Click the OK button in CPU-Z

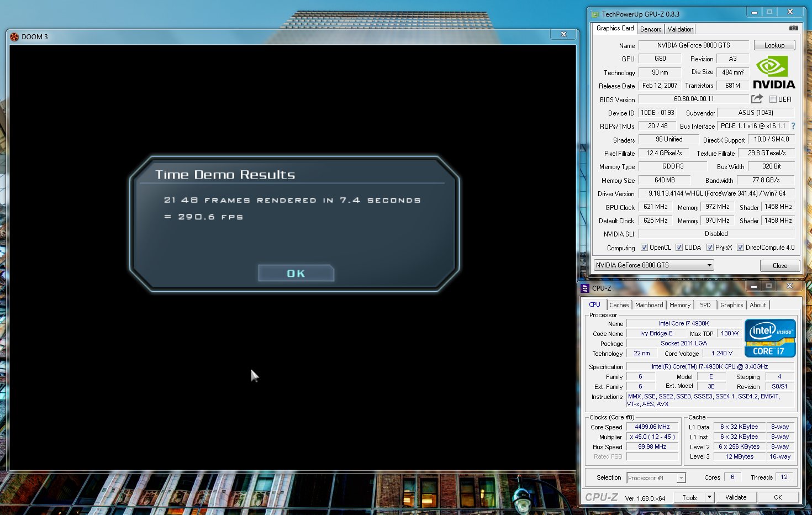point(778,497)
